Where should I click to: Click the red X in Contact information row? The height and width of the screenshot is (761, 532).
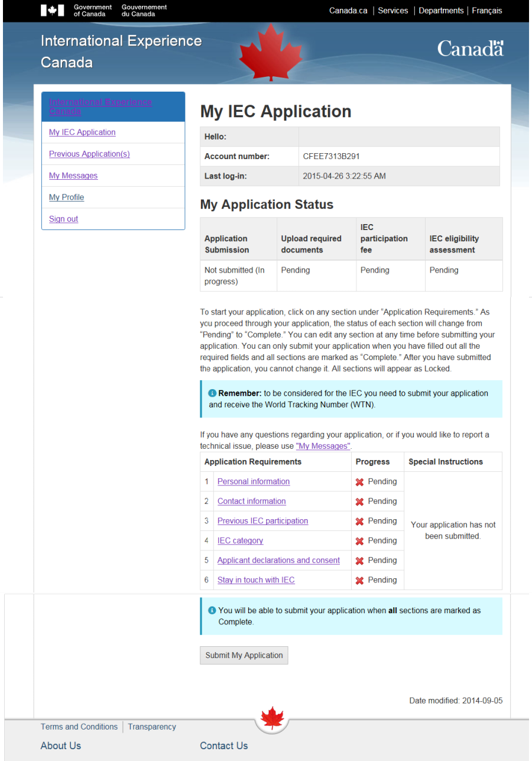tap(359, 501)
